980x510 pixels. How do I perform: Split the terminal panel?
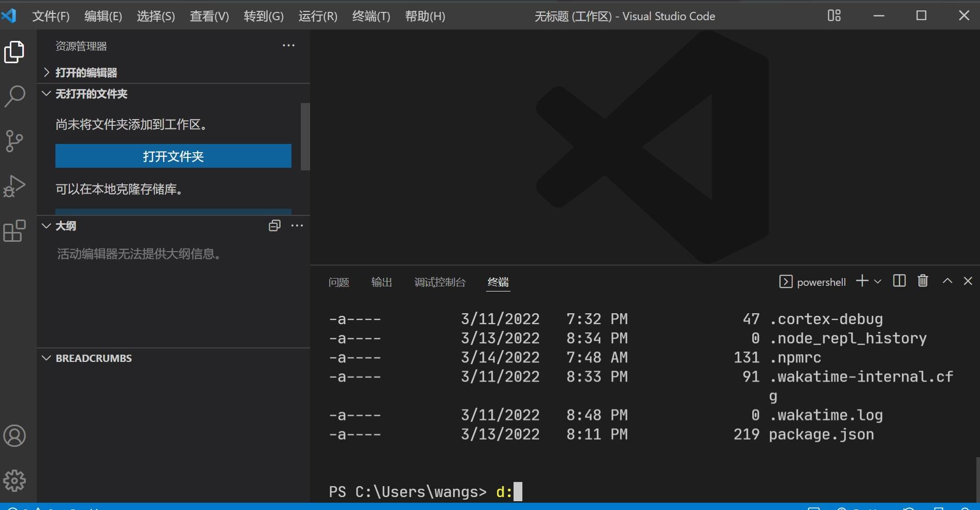899,281
